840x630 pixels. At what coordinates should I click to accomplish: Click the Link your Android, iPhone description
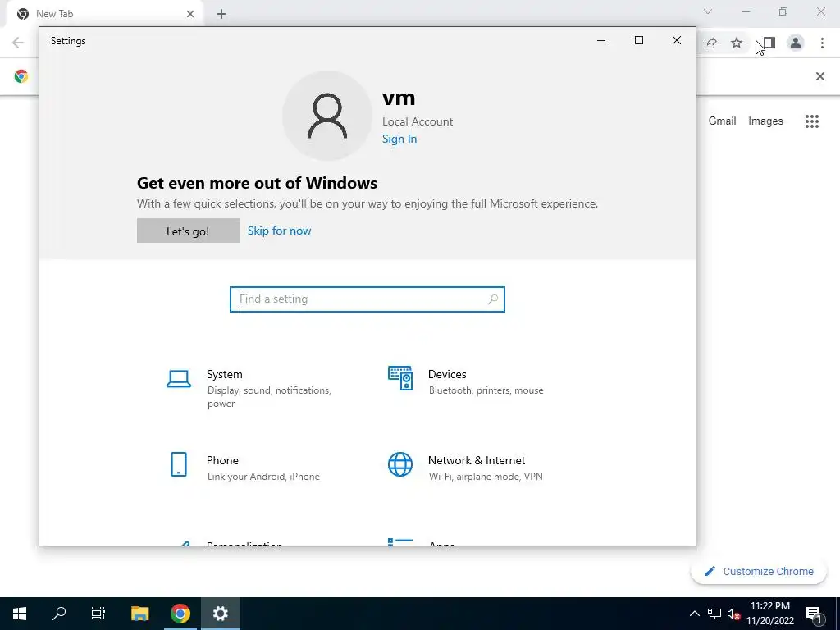[x=263, y=477]
